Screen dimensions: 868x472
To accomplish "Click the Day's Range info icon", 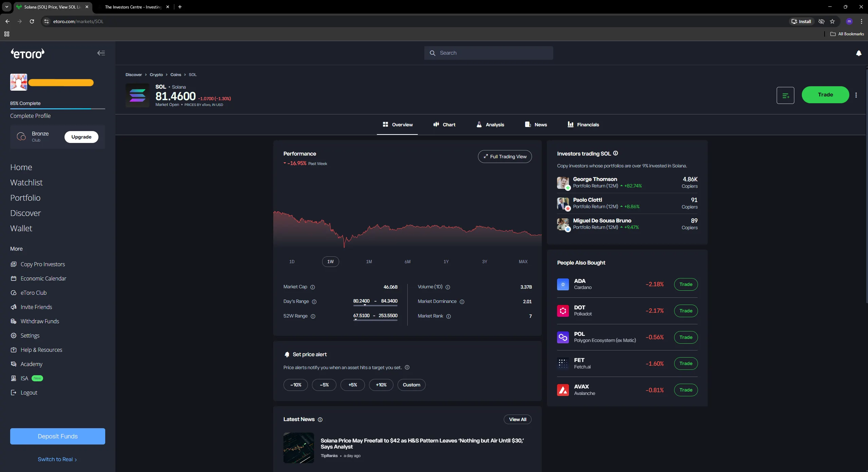I will pos(314,302).
